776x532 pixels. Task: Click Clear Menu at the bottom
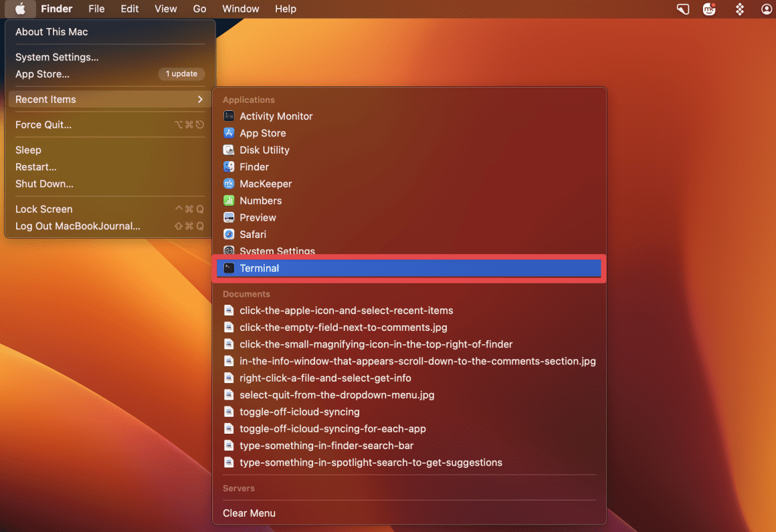[x=249, y=513]
